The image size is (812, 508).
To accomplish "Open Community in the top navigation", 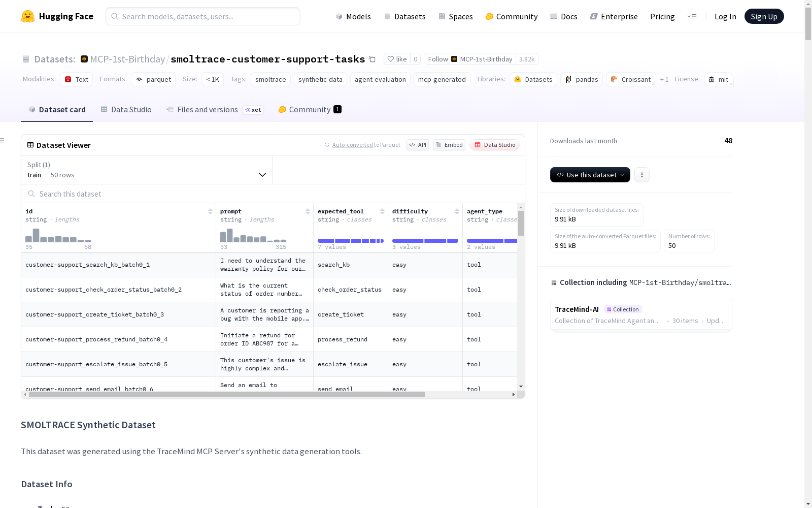I will click(x=512, y=16).
